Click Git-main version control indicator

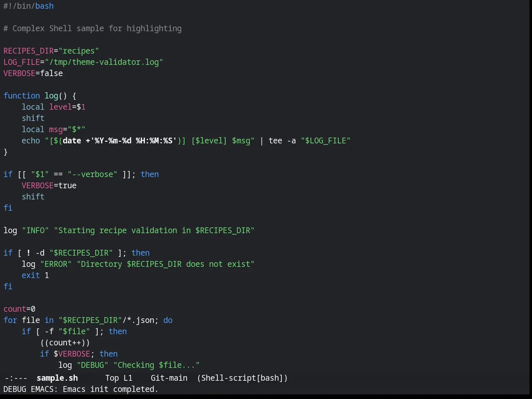(x=169, y=378)
